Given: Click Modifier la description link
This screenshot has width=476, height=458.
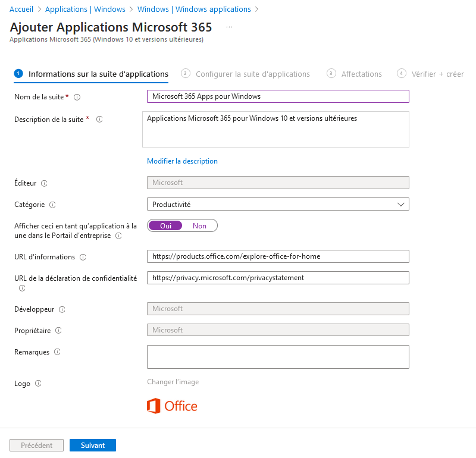Looking at the screenshot, I should (x=182, y=161).
